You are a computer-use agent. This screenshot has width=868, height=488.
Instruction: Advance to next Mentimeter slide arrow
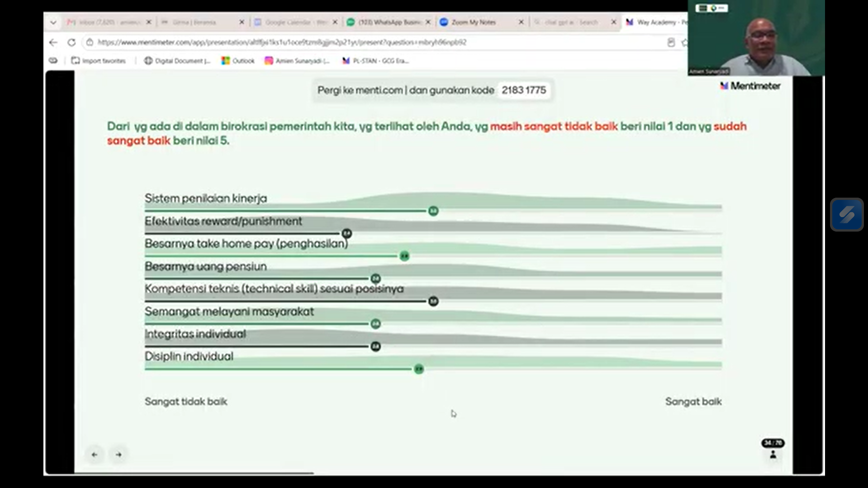119,455
